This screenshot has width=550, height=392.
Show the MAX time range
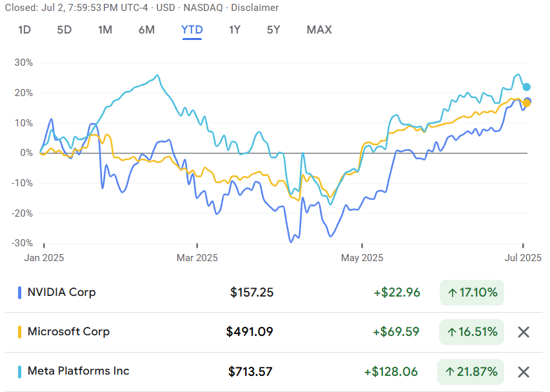point(319,30)
